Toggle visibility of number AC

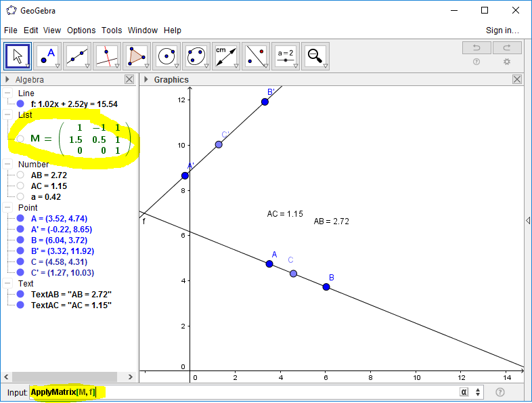(x=20, y=186)
